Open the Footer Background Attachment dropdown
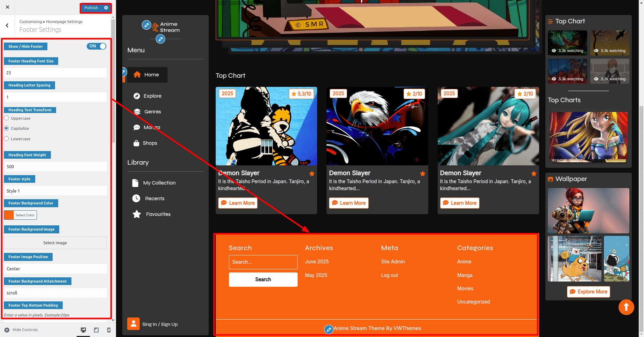The height and width of the screenshot is (337, 644). click(x=55, y=293)
